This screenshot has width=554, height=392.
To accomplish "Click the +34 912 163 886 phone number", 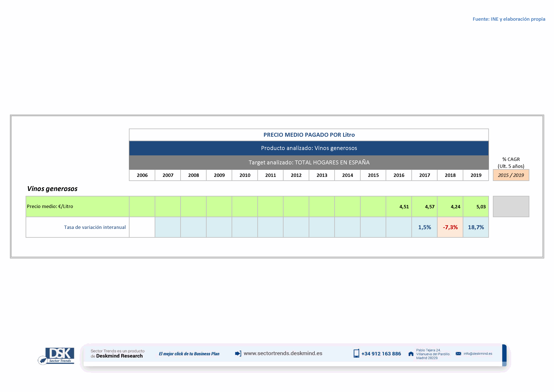I will click(x=381, y=354).
